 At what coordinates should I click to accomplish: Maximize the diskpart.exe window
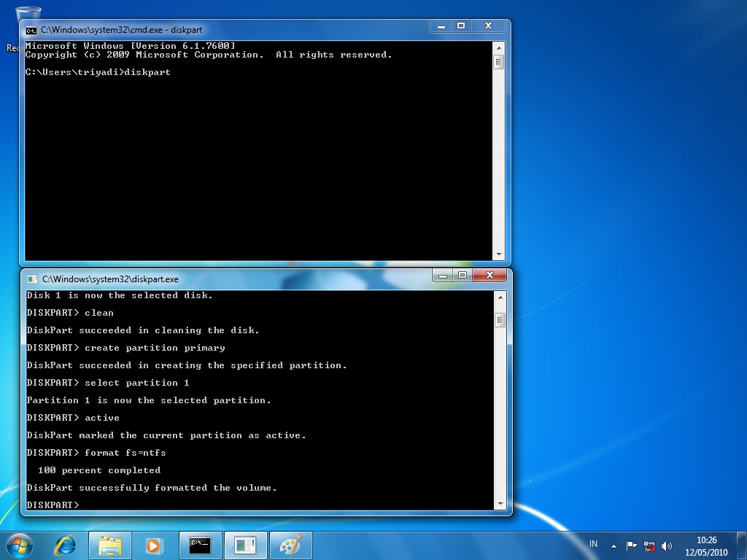click(x=462, y=275)
